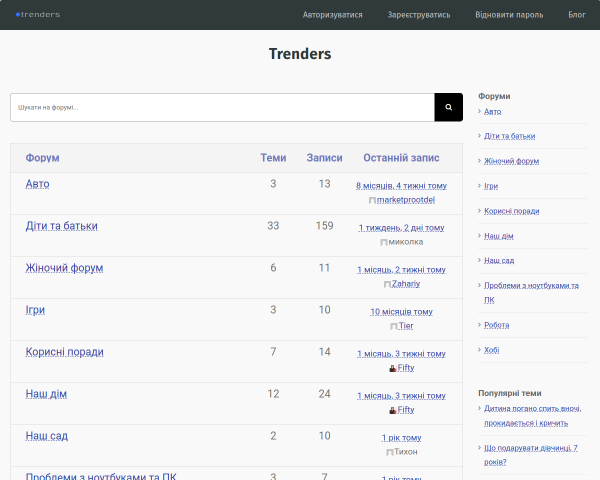The width and height of the screenshot is (600, 480).
Task: Open the Корисні поради forum in the table
Action: [x=65, y=352]
